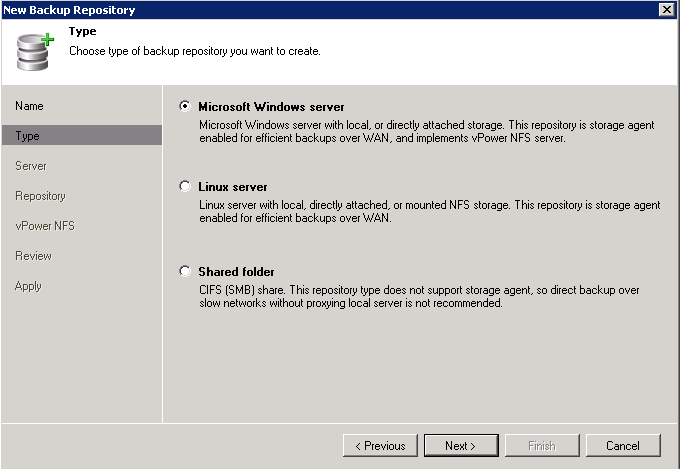Click the Microsoft Windows server label text
Viewport: 680px width, 469px height.
coord(271,107)
